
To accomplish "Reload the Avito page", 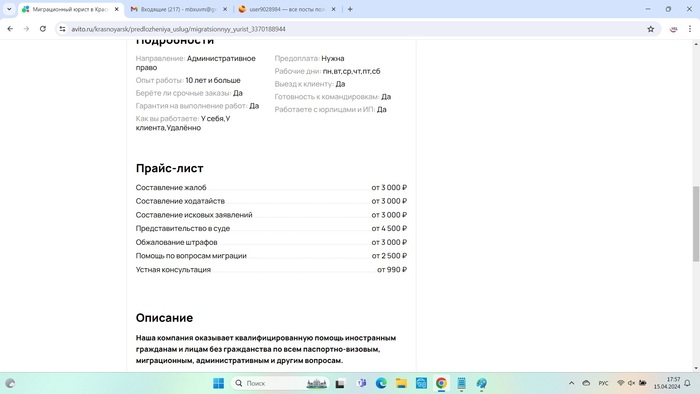I will pos(43,29).
